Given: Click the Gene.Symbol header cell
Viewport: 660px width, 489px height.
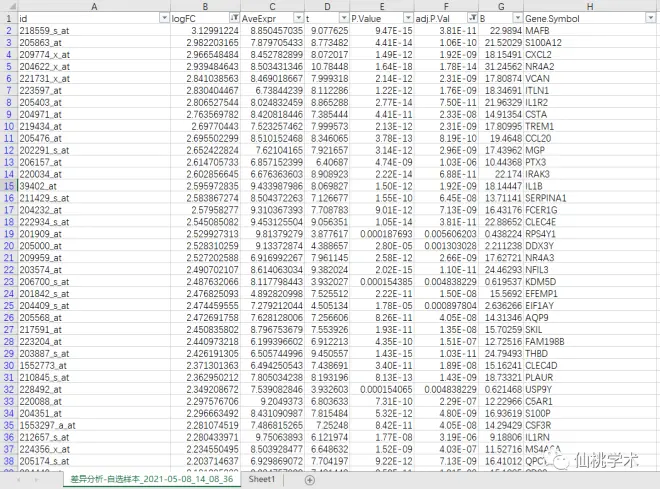Looking at the screenshot, I should coord(590,19).
